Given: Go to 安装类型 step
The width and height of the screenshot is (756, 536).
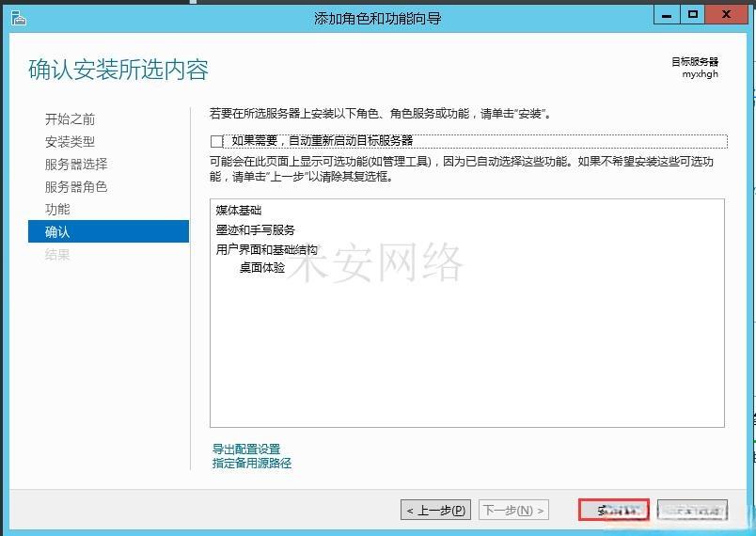Looking at the screenshot, I should 70,142.
